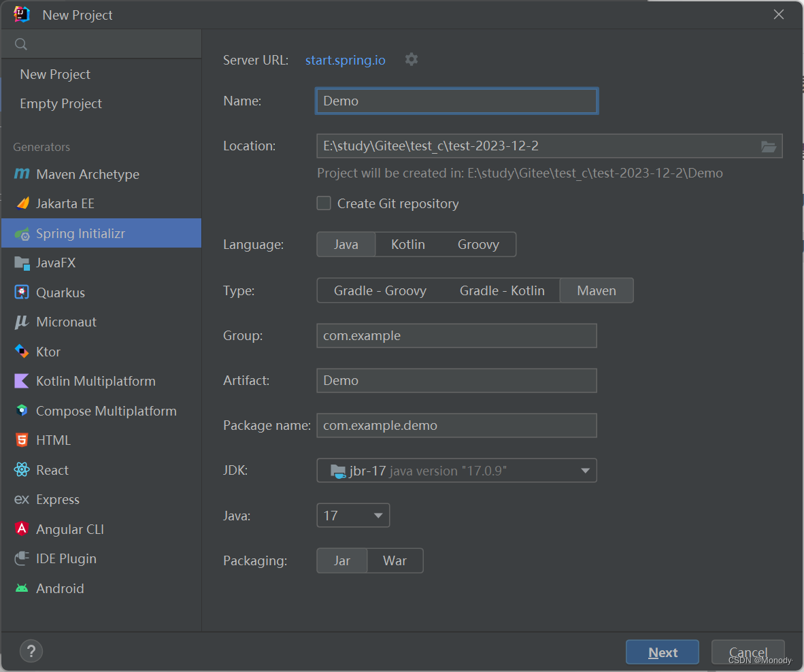Click the Next button
The height and width of the screenshot is (672, 804).
point(662,652)
